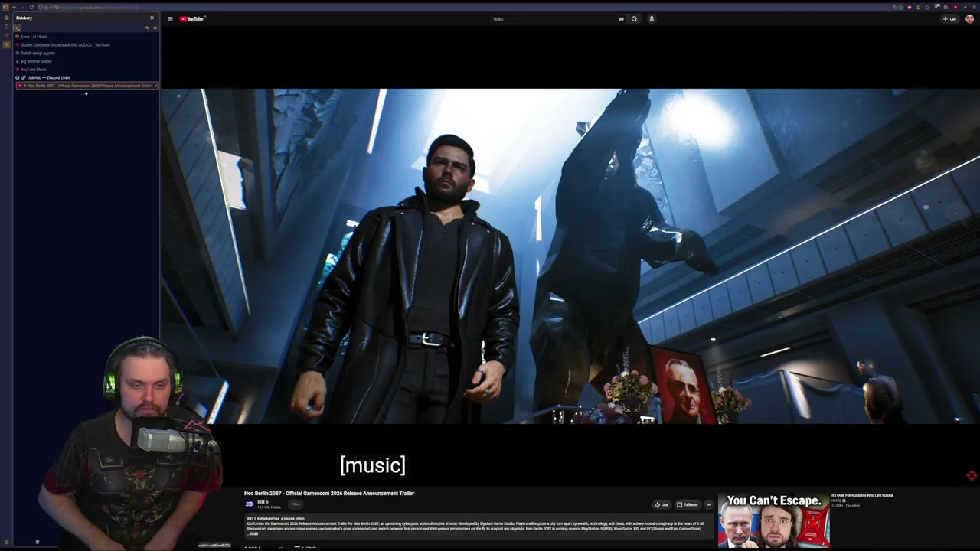Viewport: 980px width, 551px height.
Task: Open the YouTube guide hamburger menu
Action: [170, 19]
